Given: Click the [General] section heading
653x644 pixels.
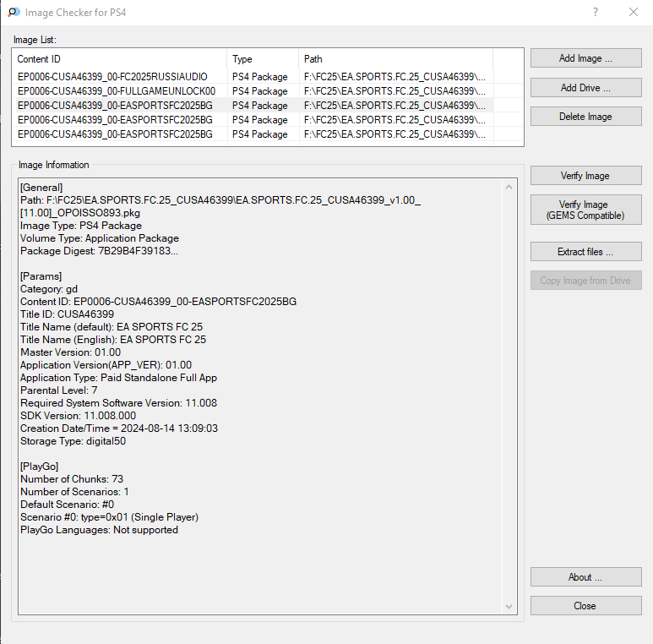Looking at the screenshot, I should point(41,188).
